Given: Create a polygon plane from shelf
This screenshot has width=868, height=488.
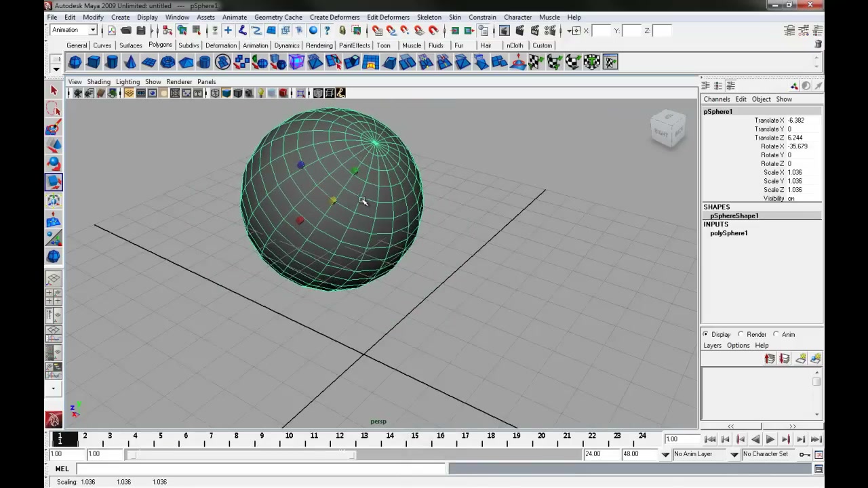Looking at the screenshot, I should click(x=149, y=62).
